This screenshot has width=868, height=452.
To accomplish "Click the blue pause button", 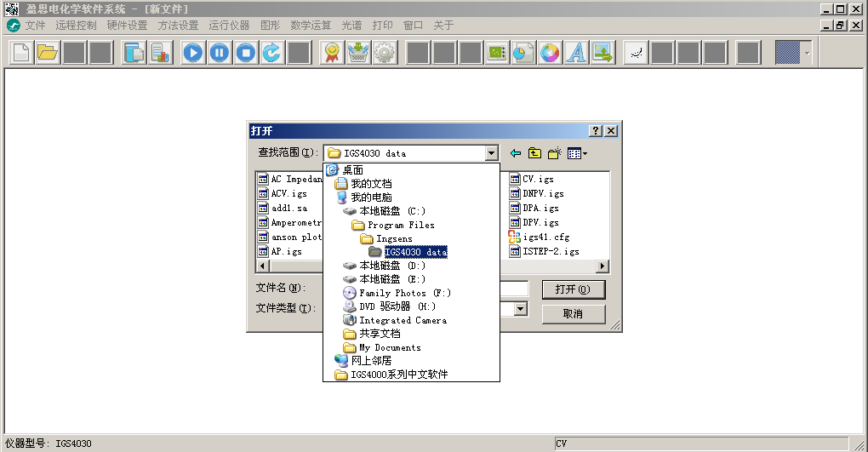I will (x=220, y=53).
